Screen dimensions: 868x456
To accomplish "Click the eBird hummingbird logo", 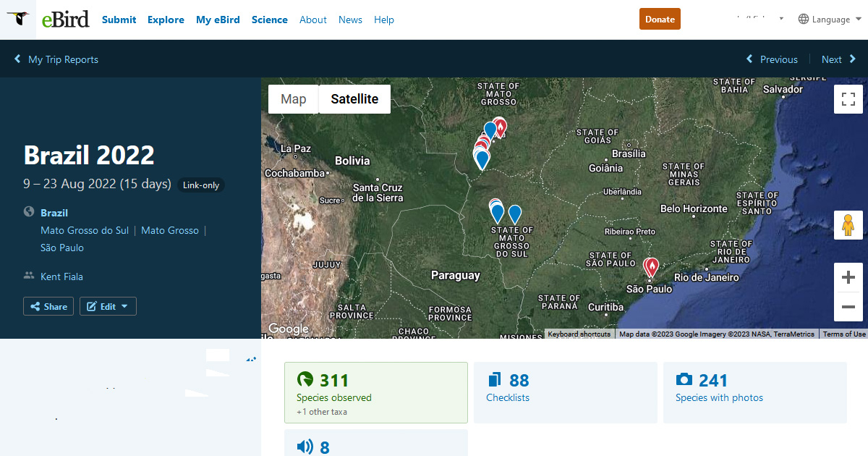I will 18,19.
